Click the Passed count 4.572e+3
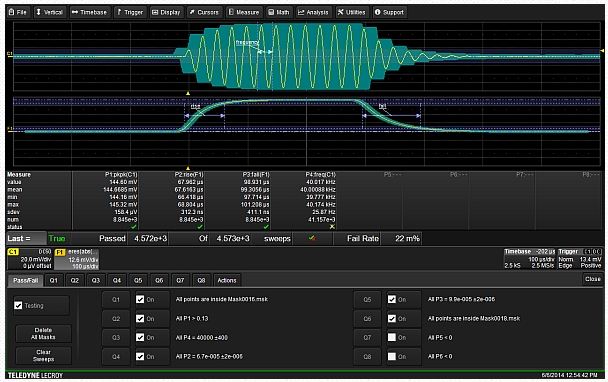The height and width of the screenshot is (382, 608). 150,239
